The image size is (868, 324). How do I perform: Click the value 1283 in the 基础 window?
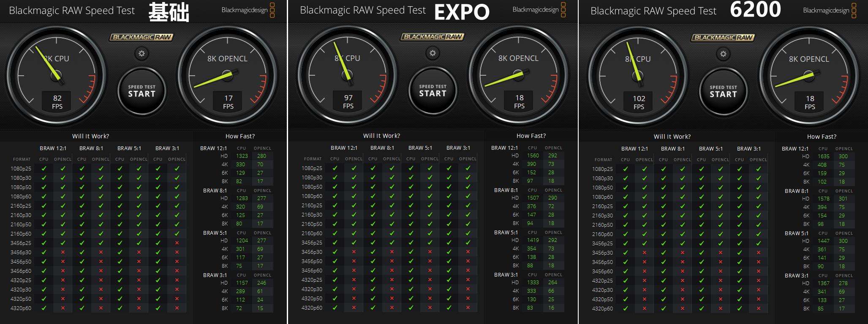coord(242,198)
